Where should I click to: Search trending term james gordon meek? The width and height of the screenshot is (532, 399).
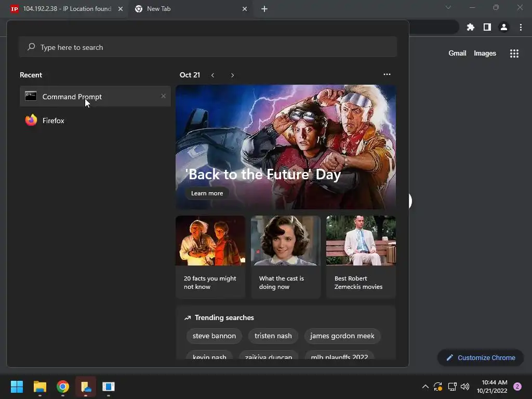coord(342,336)
